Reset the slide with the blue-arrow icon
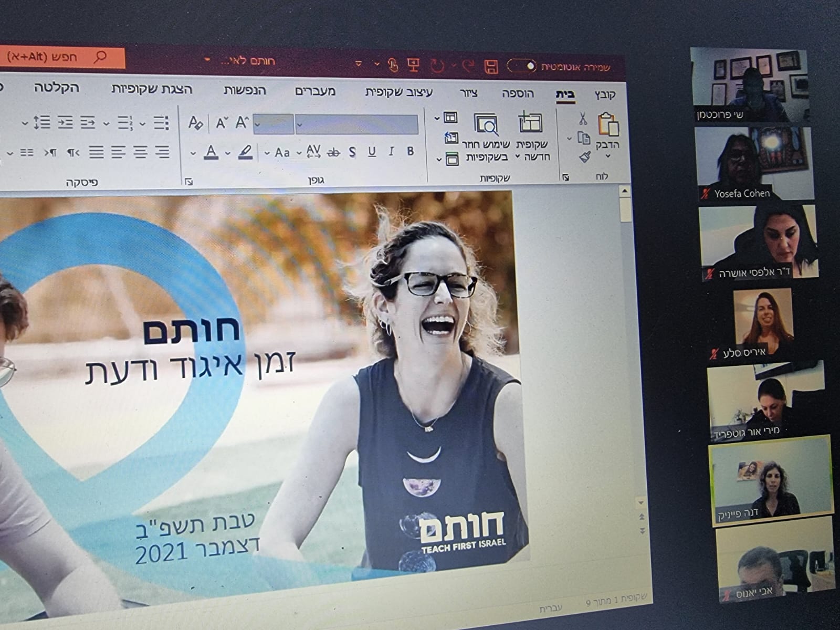Image resolution: width=840 pixels, height=630 pixels. point(451,138)
